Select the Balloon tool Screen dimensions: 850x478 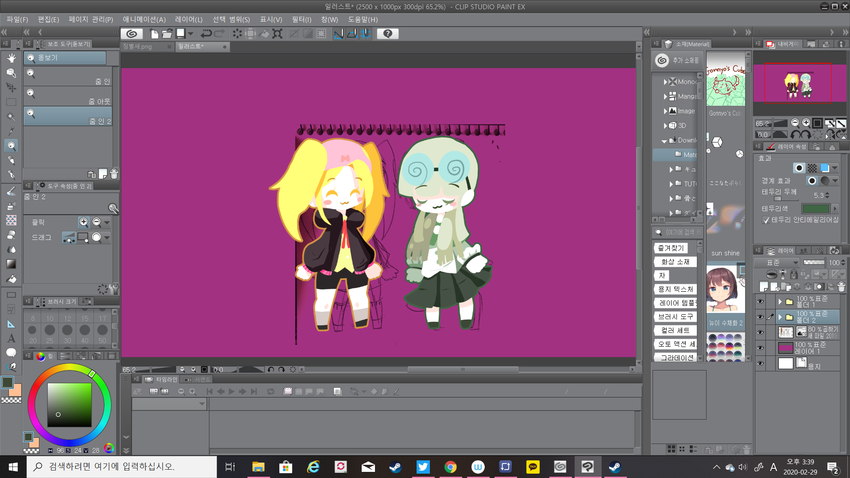point(11,352)
